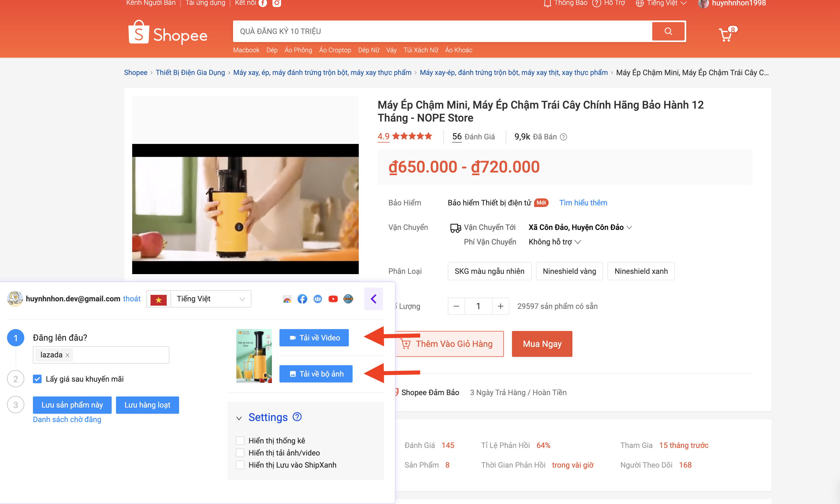Collapse the Settings section chevron

(239, 418)
